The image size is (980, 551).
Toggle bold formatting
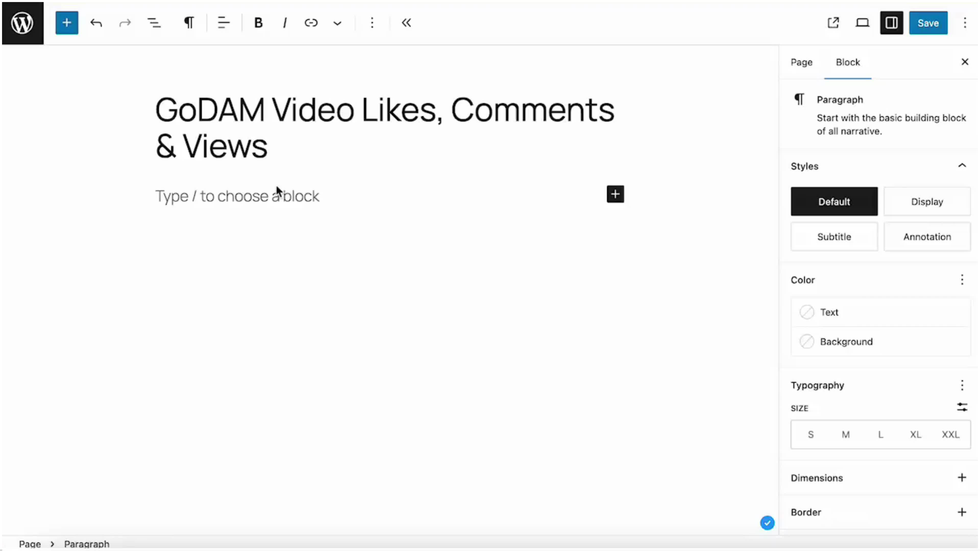(258, 23)
